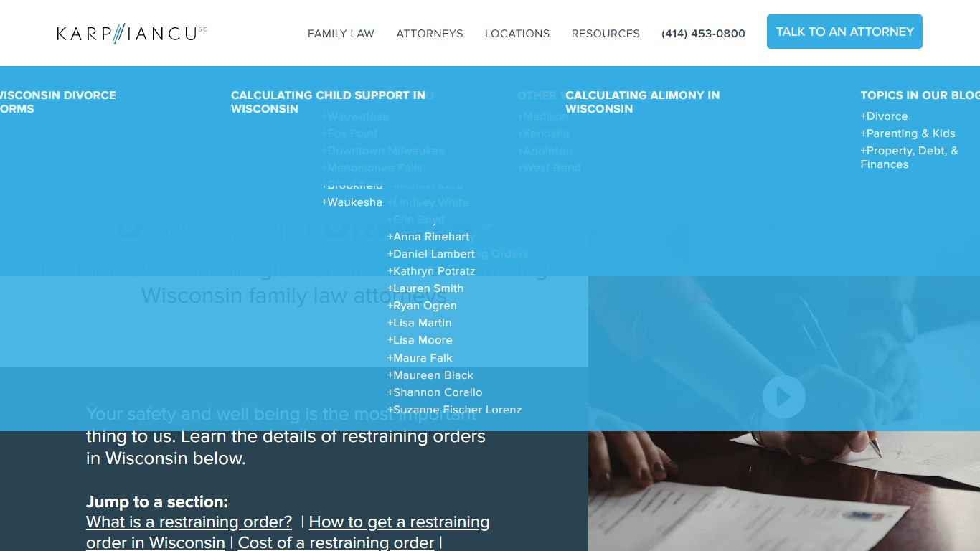Click the Talk to an Attorney button
The width and height of the screenshot is (980, 551).
[844, 32]
